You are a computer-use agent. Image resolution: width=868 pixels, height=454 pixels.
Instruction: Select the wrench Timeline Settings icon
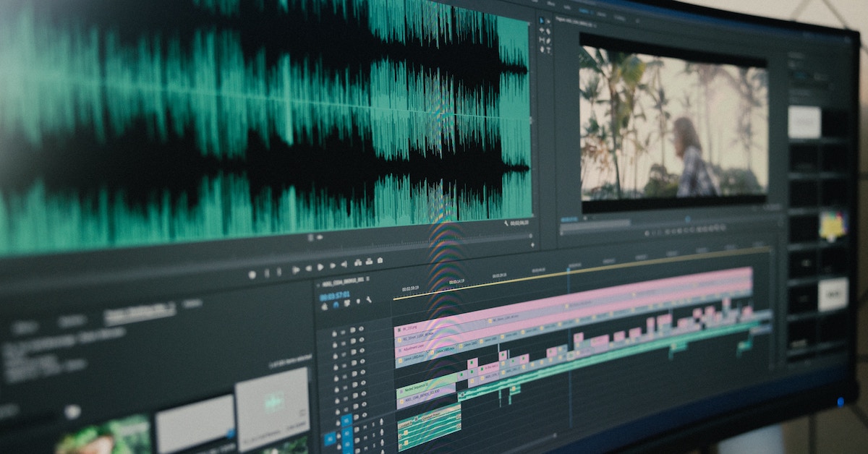[x=369, y=299]
